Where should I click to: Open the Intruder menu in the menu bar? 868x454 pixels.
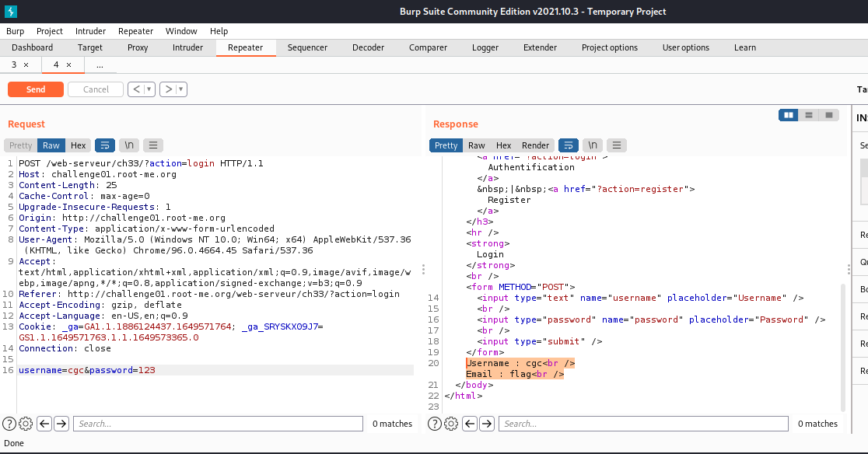pyautogui.click(x=90, y=31)
